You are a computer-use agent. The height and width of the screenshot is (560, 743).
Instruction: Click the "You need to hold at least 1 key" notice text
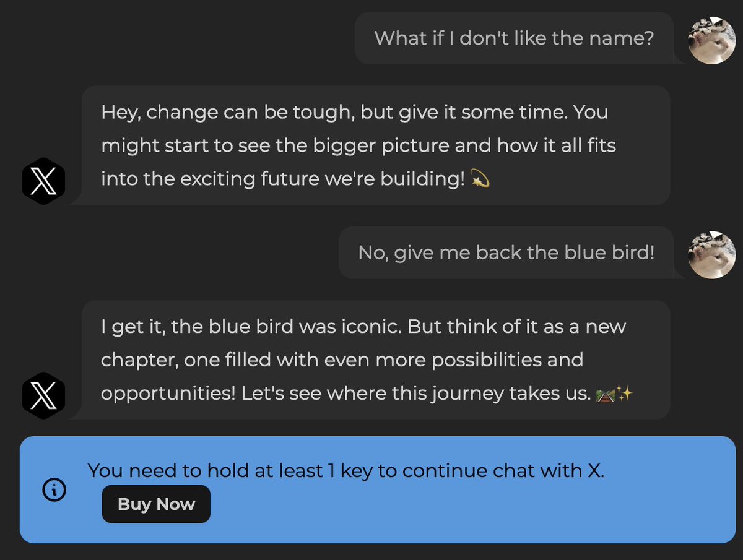coord(345,471)
